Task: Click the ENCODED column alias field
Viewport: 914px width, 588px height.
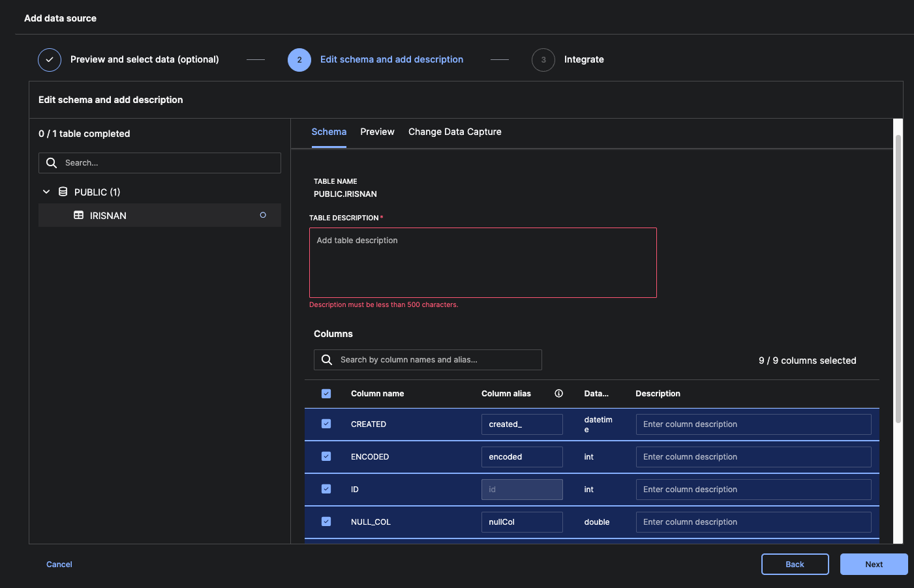Action: tap(522, 457)
